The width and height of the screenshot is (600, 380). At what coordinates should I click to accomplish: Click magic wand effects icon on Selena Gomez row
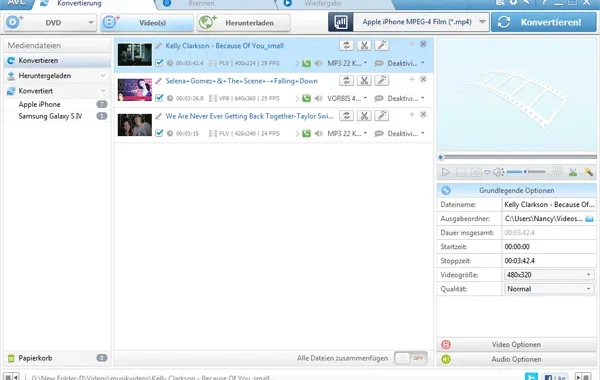pos(382,80)
